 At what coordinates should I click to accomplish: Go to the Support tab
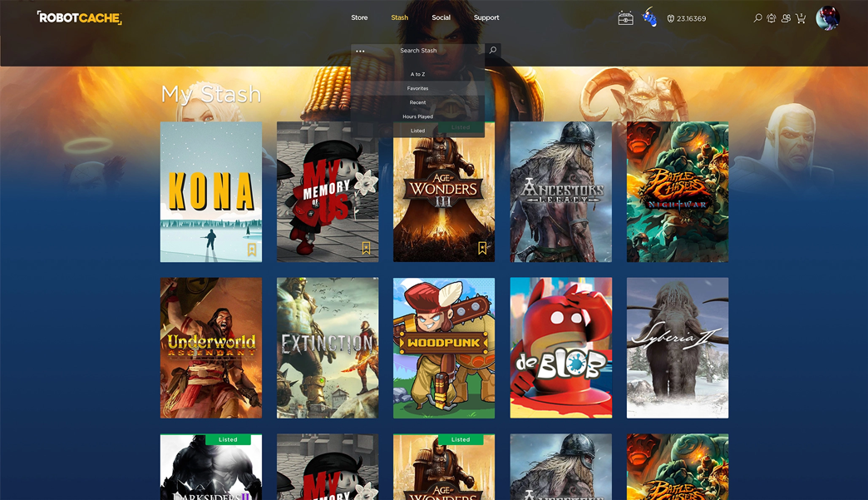point(486,17)
